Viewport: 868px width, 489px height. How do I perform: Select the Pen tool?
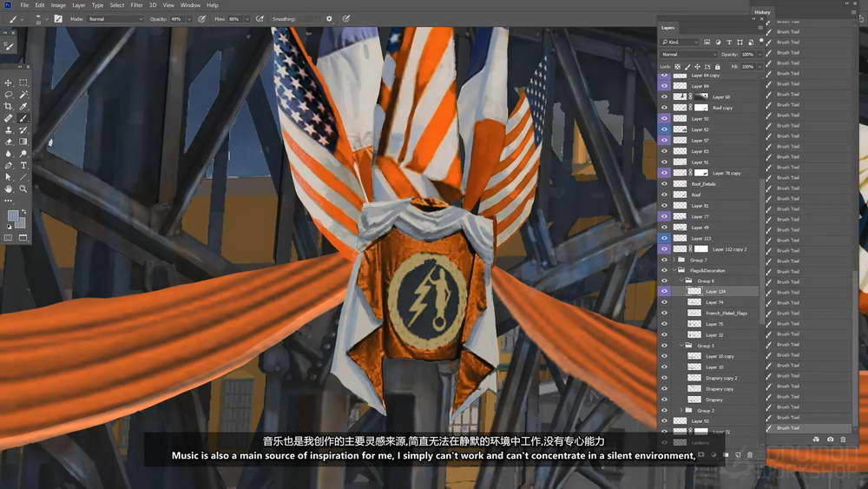coord(9,165)
